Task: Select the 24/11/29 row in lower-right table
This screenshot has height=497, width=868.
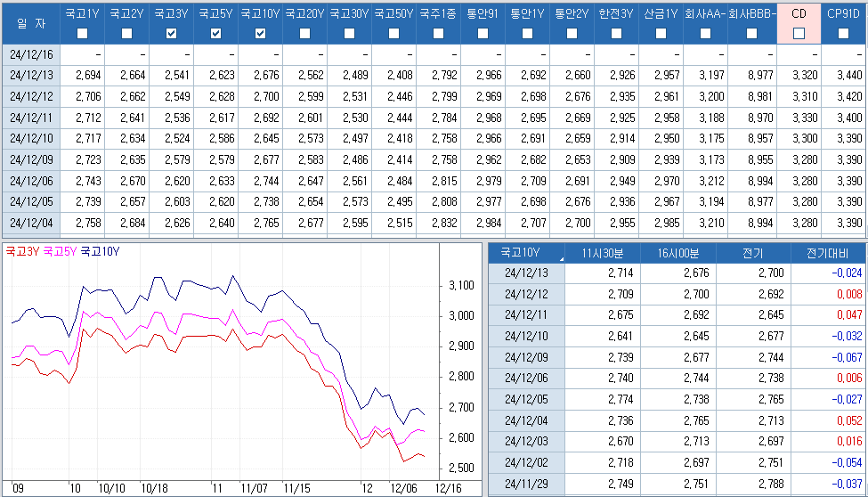Action: (527, 484)
